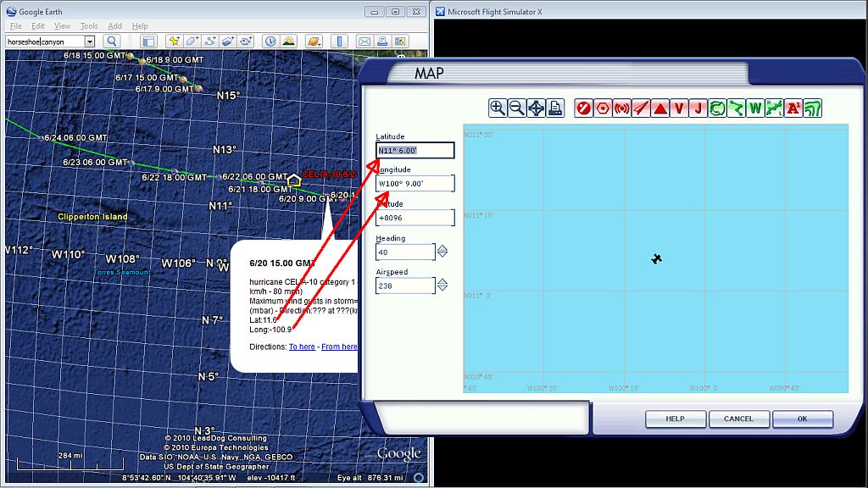The width and height of the screenshot is (868, 488).
Task: Click the Heading spinner arrows
Action: [442, 252]
